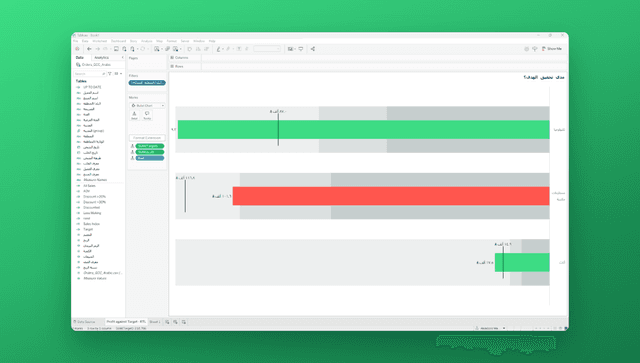Click the field search input box
The image size is (640, 363).
(x=90, y=73)
